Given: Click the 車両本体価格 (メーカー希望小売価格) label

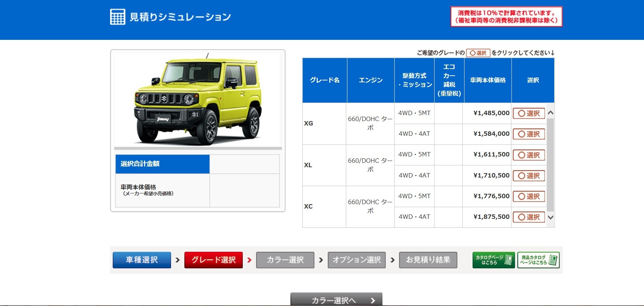Looking at the screenshot, I should [163, 190].
